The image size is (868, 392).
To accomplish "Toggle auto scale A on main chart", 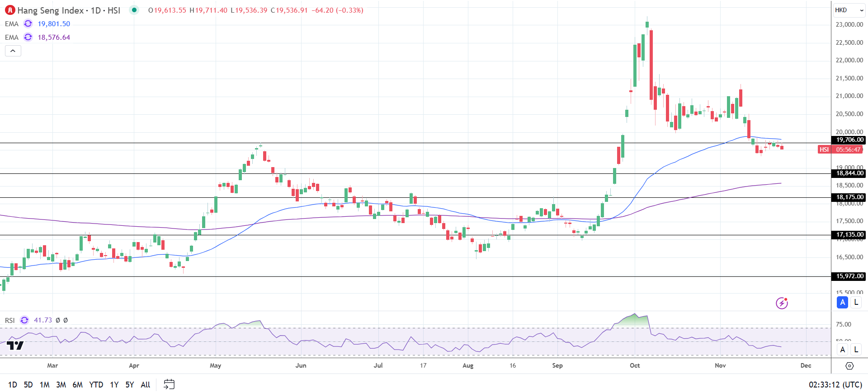I will click(842, 303).
